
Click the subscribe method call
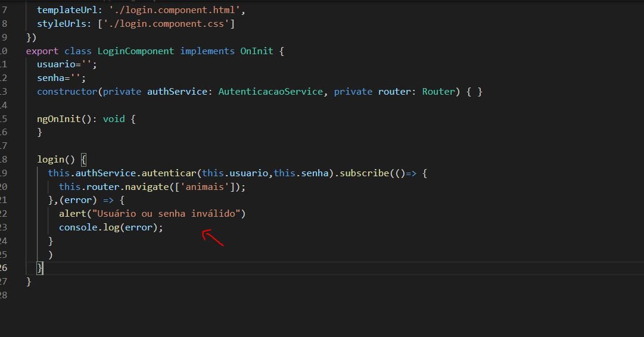(x=365, y=173)
